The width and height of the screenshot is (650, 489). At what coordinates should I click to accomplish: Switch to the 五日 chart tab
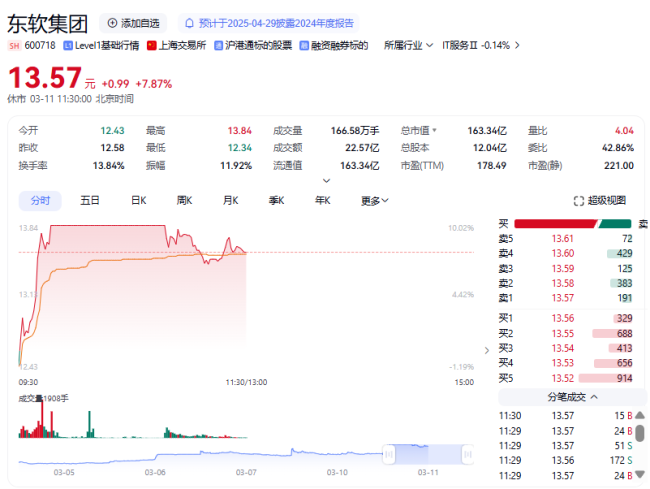pos(90,201)
